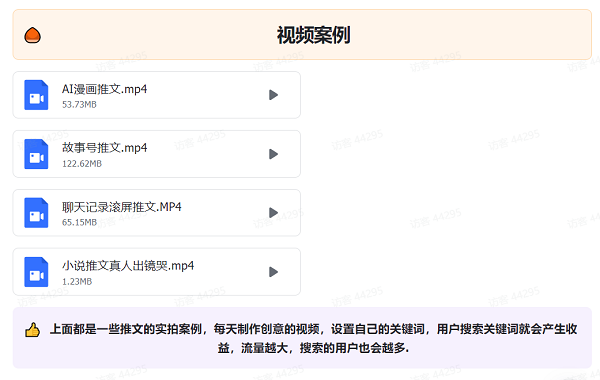600x380 pixels.
Task: Play the AI漫画推文.mp4 video
Action: point(273,95)
